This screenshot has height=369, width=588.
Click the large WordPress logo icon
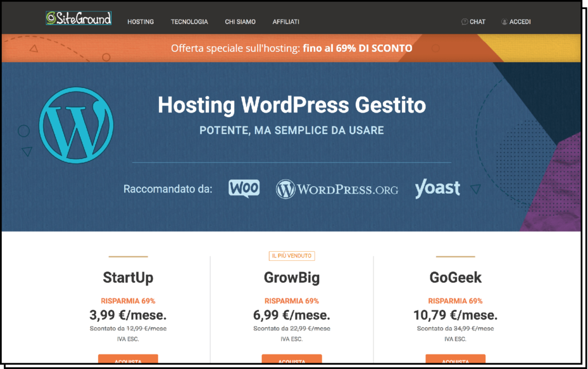76,125
